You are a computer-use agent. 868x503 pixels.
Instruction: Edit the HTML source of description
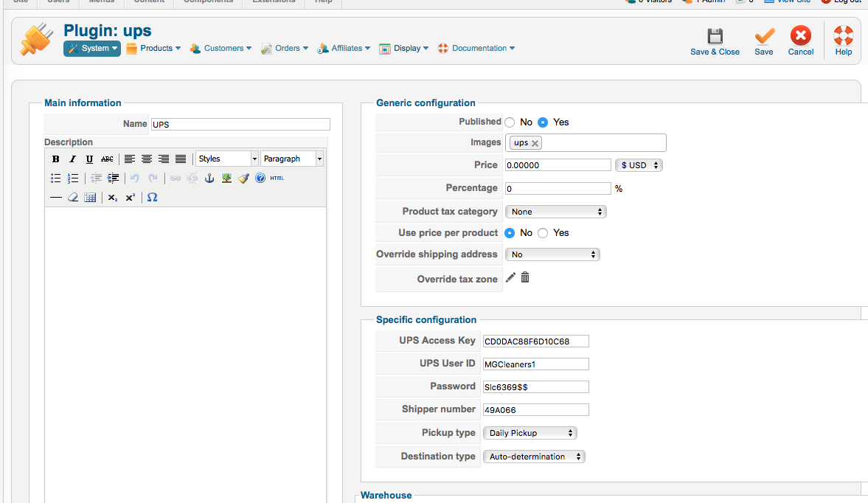tap(277, 178)
